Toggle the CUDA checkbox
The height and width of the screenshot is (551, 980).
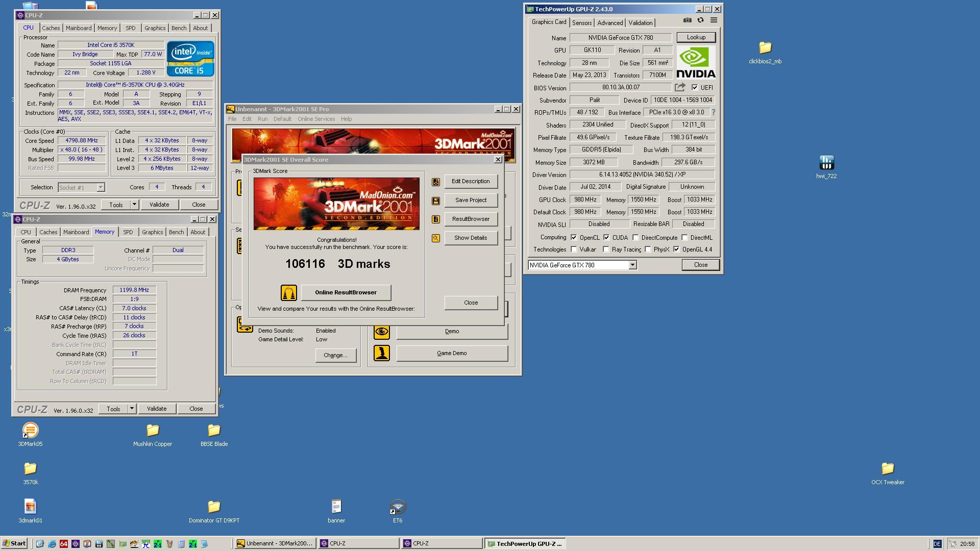(x=606, y=238)
